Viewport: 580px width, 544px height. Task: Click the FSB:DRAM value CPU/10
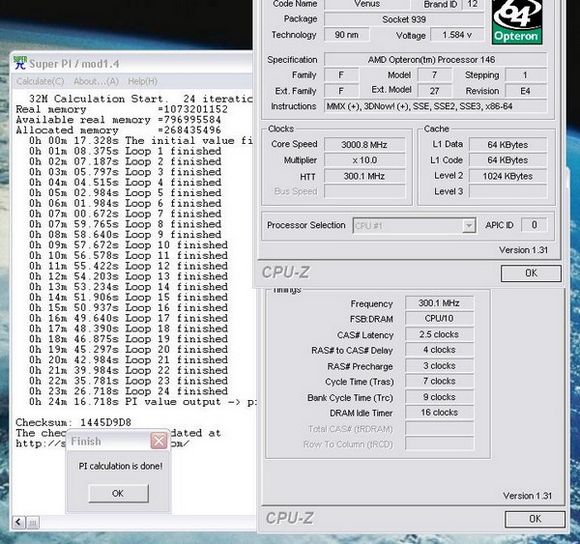(439, 318)
